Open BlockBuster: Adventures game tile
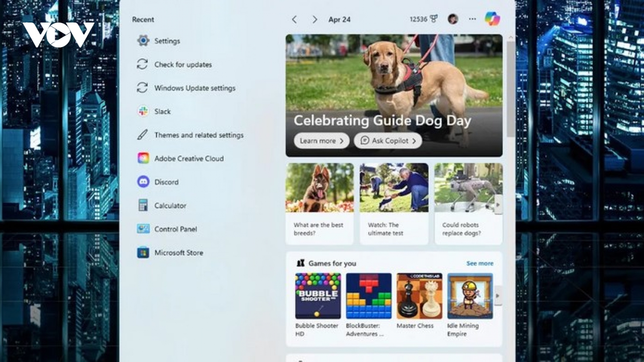This screenshot has width=644, height=362. [368, 305]
